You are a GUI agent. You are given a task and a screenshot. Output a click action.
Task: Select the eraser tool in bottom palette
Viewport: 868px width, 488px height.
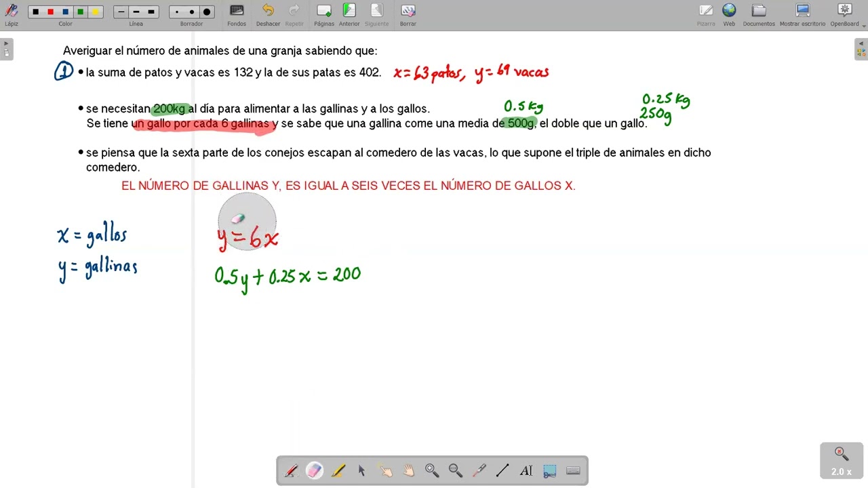(315, 470)
